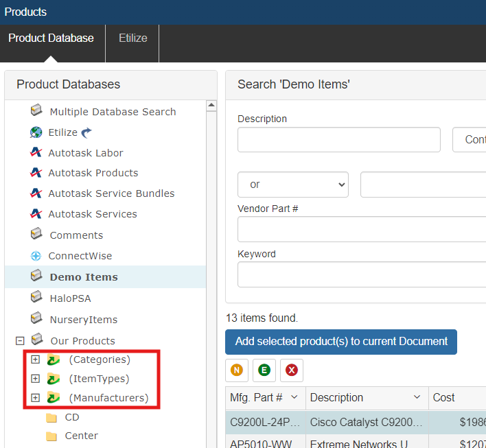
Task: Select Multiple Database Search in tree
Action: coord(113,112)
